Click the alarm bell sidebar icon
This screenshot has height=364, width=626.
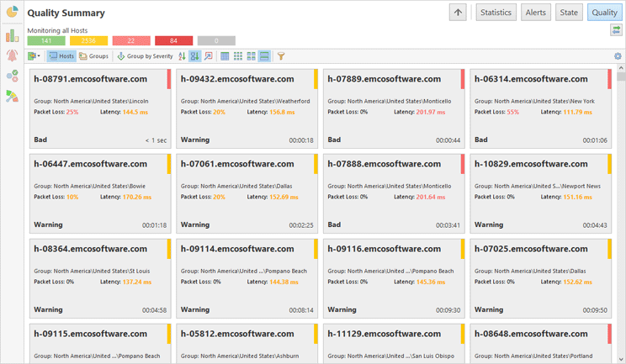[12, 55]
